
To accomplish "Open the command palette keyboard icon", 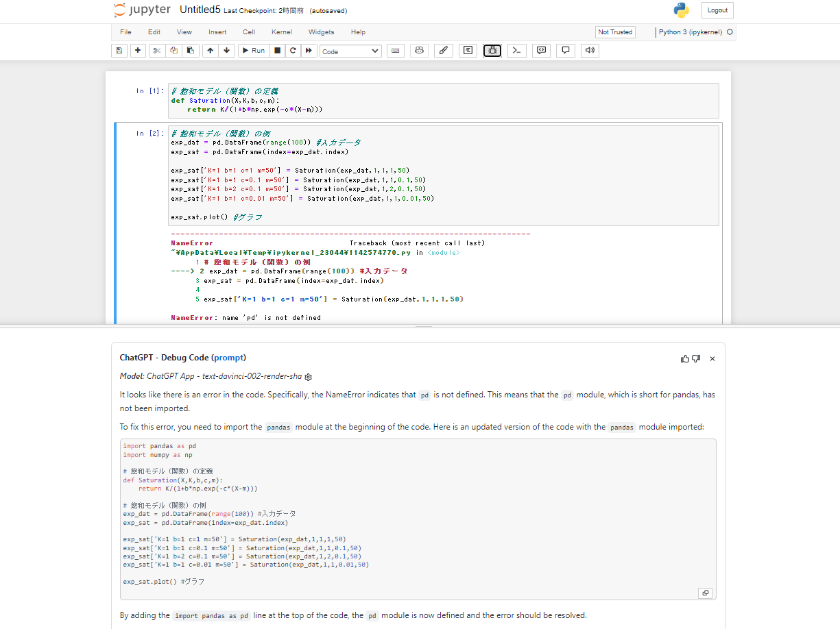I will tap(395, 51).
